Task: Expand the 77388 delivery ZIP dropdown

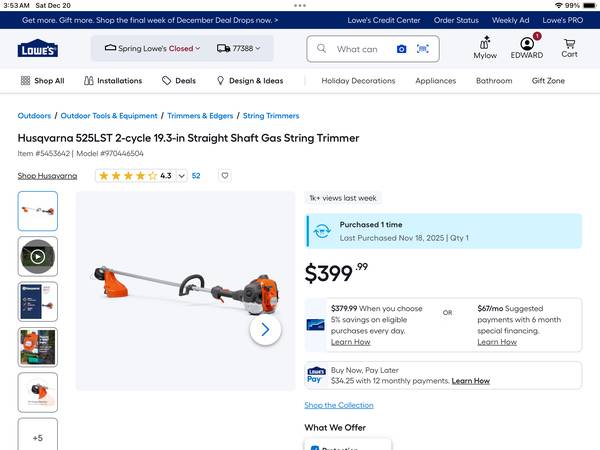Action: pyautogui.click(x=238, y=49)
